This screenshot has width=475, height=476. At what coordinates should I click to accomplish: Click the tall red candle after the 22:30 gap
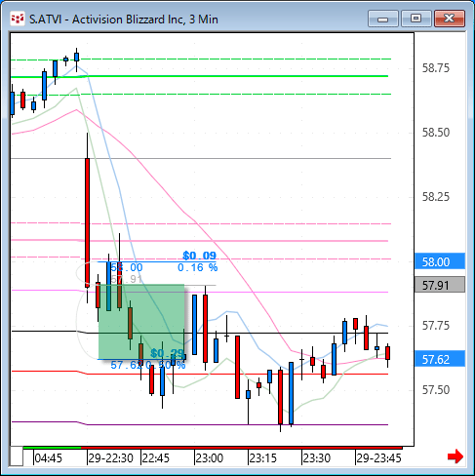pos(87,222)
